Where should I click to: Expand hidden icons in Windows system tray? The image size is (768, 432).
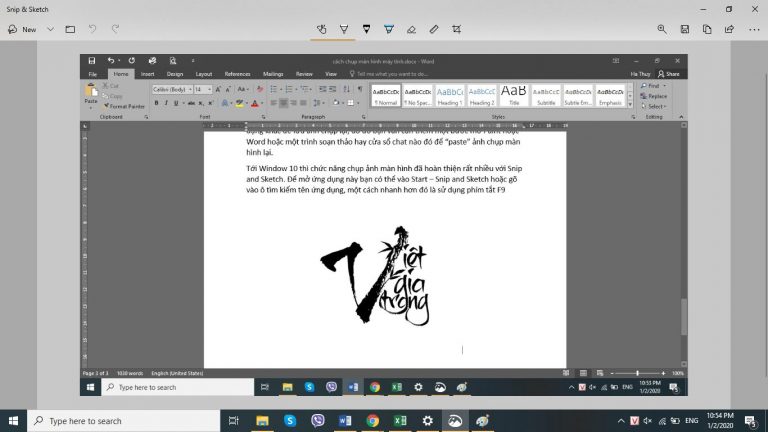point(624,421)
